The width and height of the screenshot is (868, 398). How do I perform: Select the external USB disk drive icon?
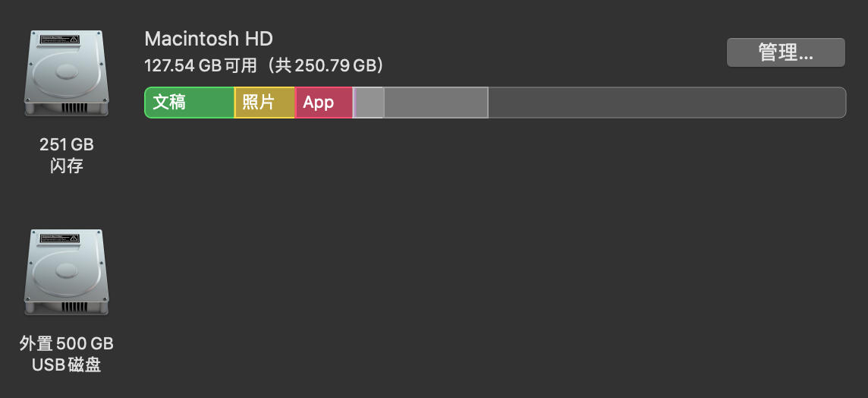pyautogui.click(x=67, y=271)
